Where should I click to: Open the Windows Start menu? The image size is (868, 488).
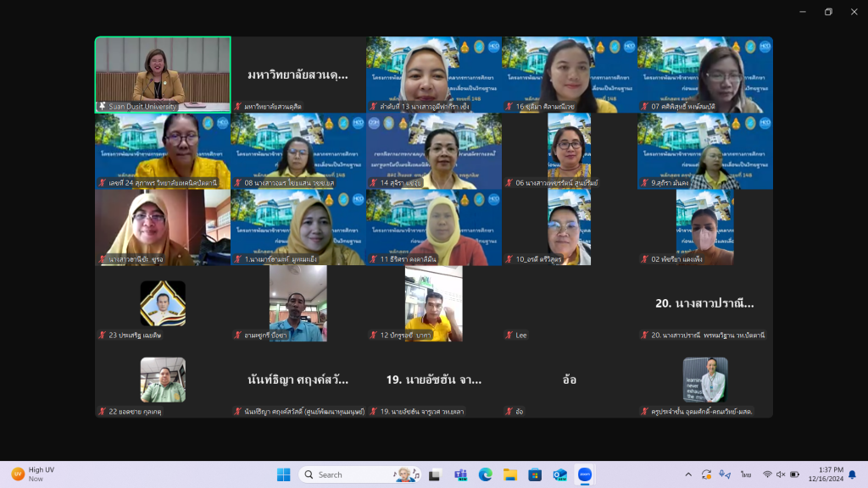pos(283,474)
